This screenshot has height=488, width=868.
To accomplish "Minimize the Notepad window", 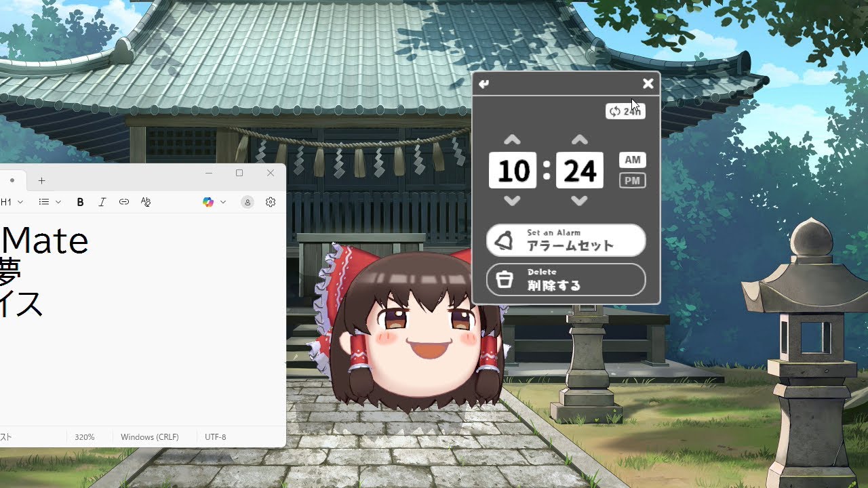I will tap(208, 174).
